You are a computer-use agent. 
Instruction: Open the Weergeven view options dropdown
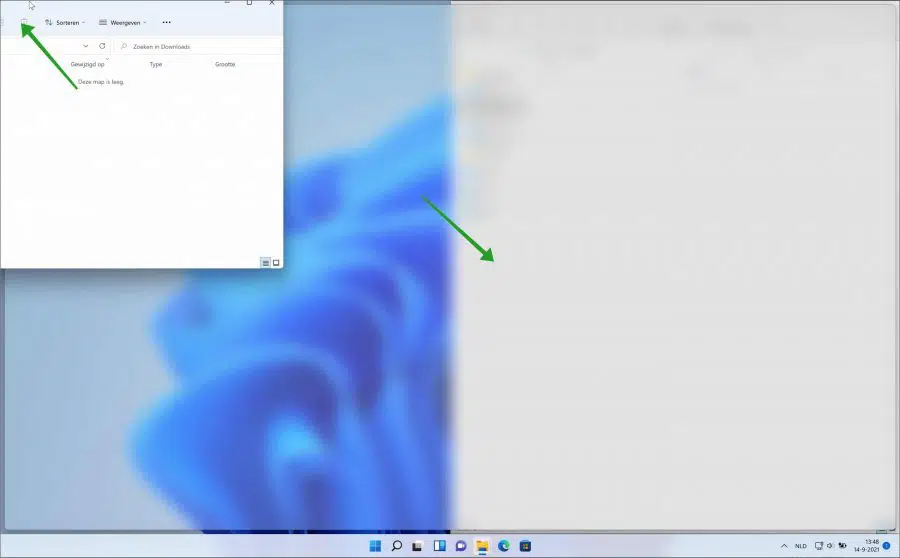(x=123, y=22)
